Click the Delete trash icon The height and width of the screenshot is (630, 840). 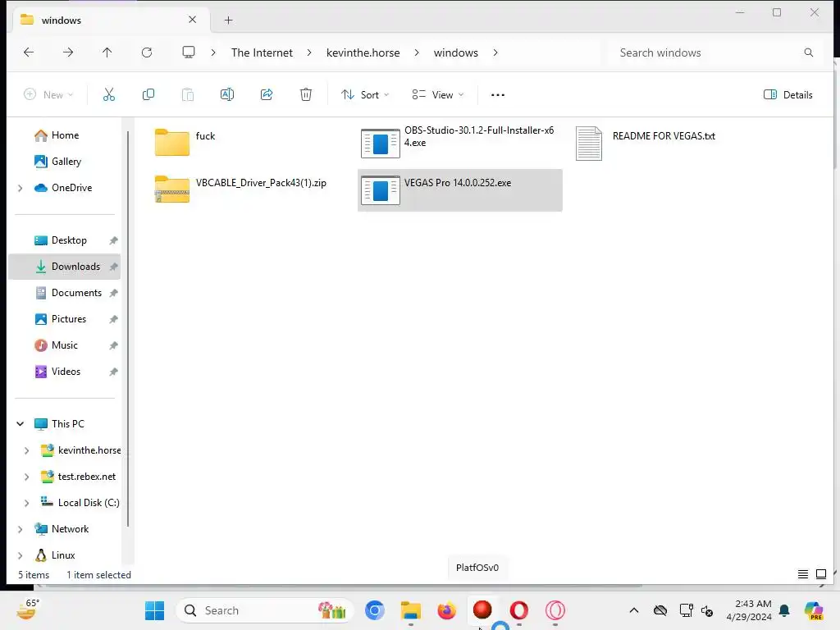point(306,95)
